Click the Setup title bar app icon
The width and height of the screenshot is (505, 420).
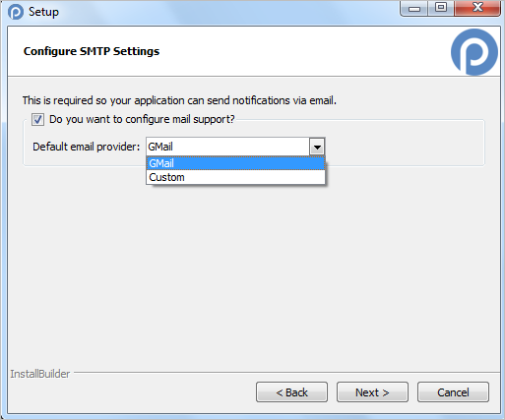click(16, 12)
